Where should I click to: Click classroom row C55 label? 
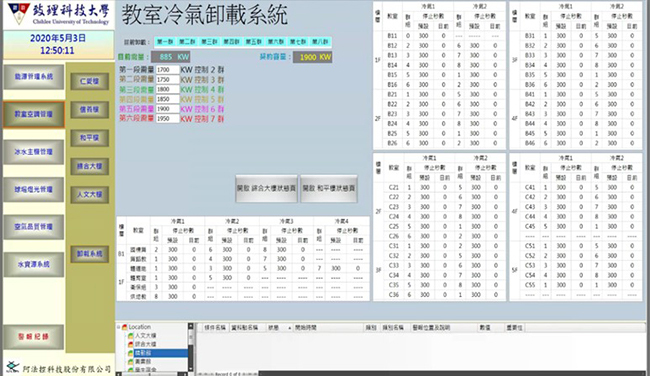coord(530,285)
